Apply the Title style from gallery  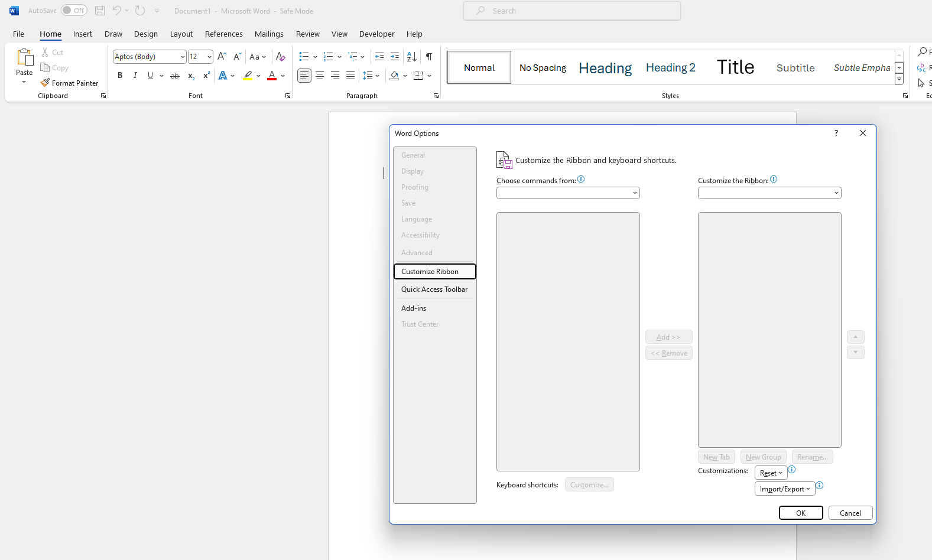736,68
